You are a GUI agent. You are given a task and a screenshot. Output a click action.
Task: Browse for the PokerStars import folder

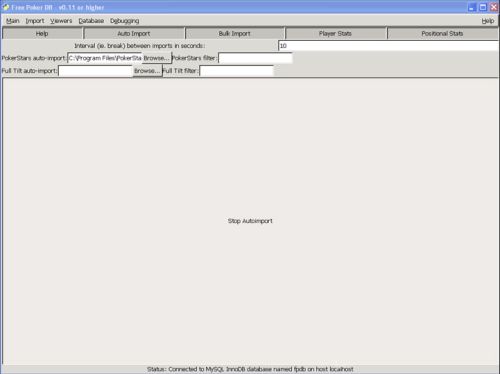tap(157, 58)
